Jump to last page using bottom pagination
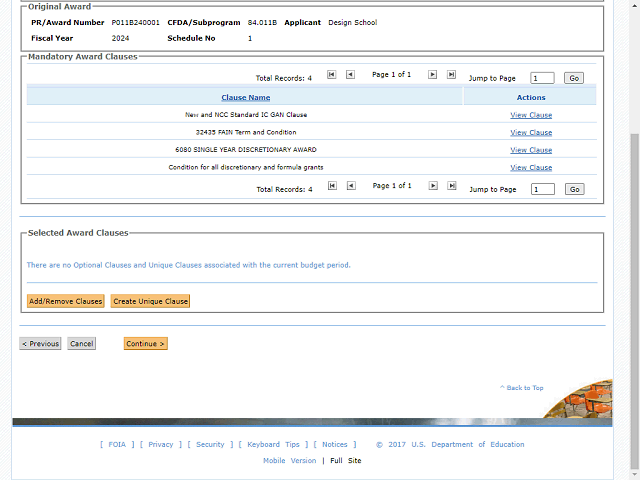Screen dimensions: 640x480 point(451,186)
